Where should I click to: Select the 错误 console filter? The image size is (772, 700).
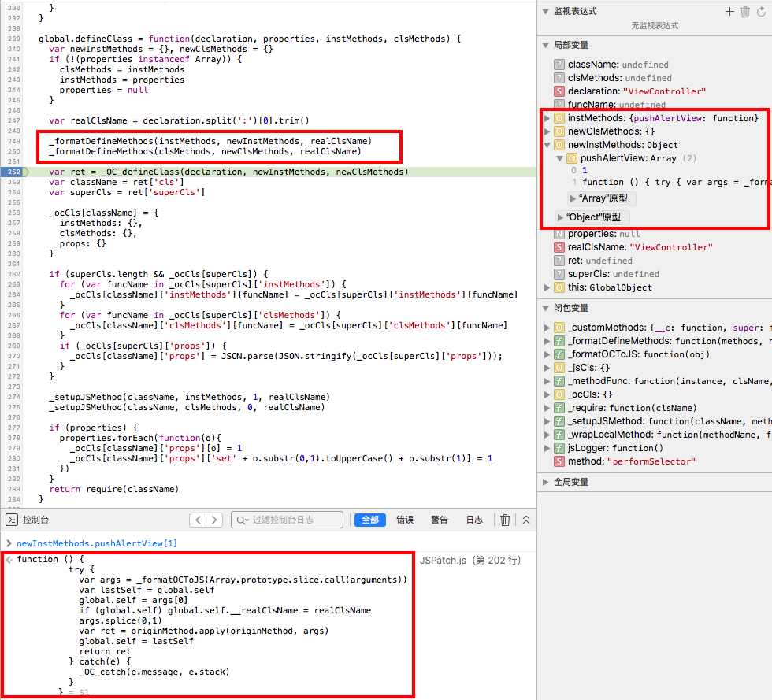[x=405, y=520]
